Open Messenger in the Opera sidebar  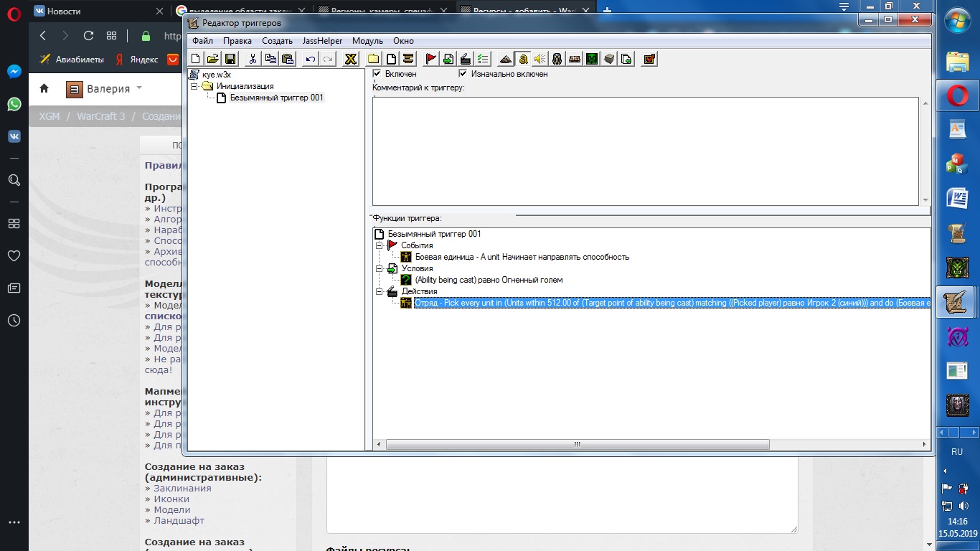click(14, 72)
